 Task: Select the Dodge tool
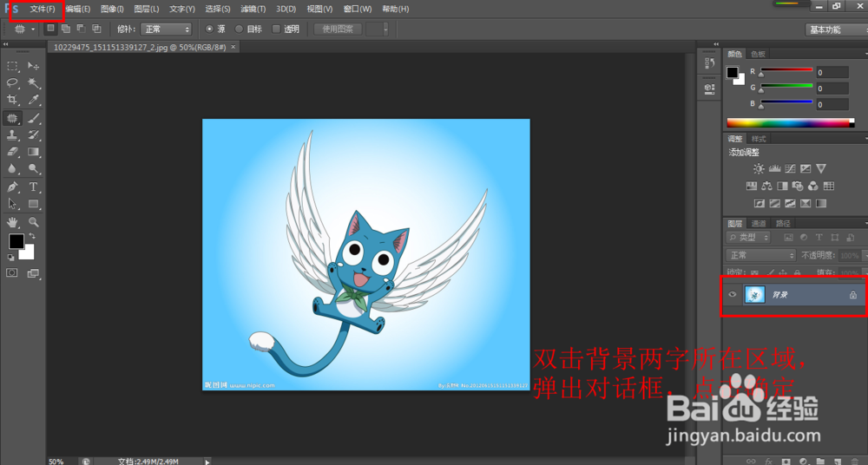pyautogui.click(x=33, y=169)
